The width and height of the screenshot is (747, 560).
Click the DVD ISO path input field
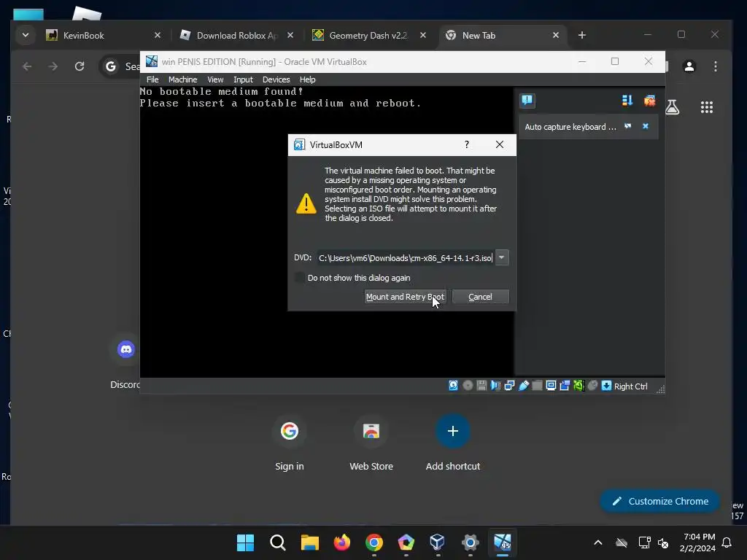[x=406, y=257]
